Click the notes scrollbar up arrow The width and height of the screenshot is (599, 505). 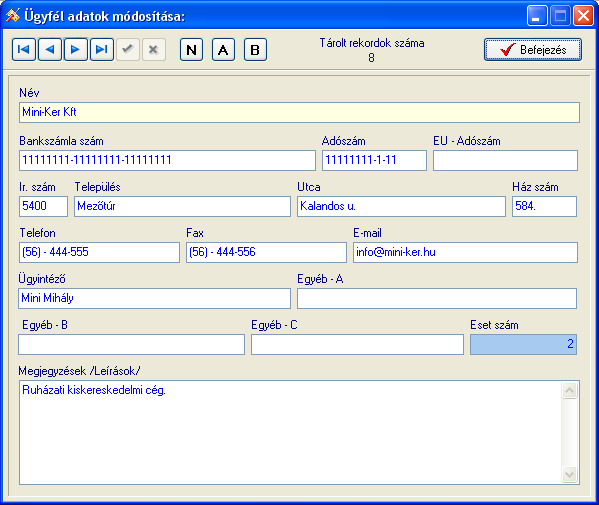(570, 391)
